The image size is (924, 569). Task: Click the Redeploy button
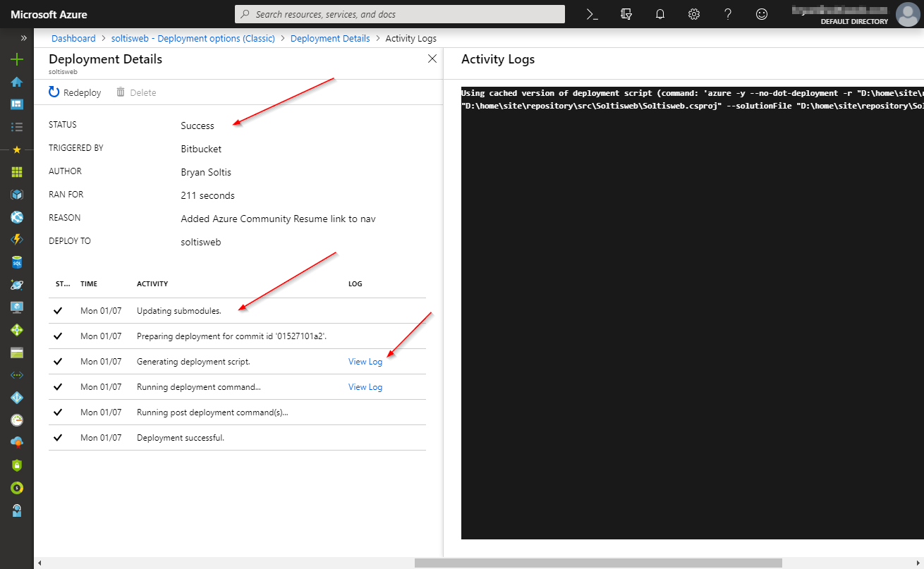coord(74,92)
